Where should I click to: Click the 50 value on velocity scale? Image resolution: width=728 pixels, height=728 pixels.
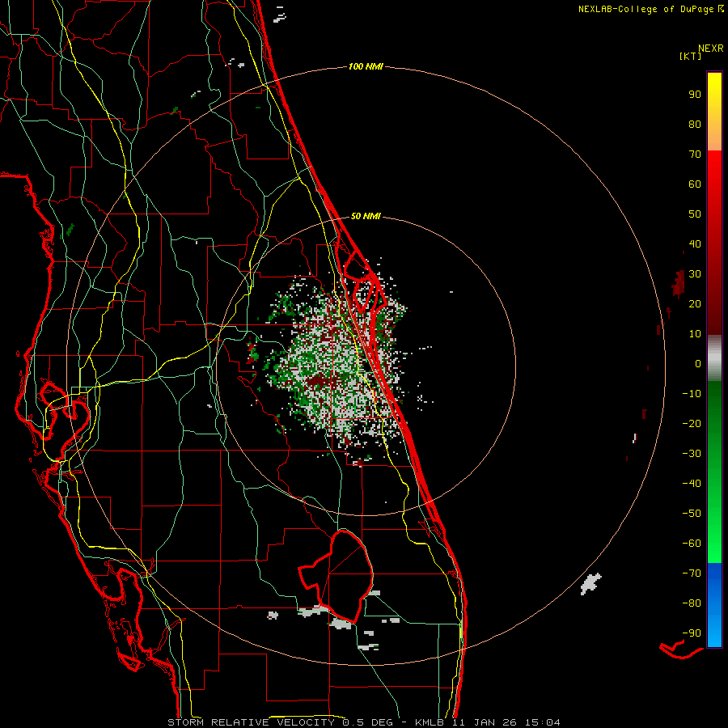pos(695,214)
